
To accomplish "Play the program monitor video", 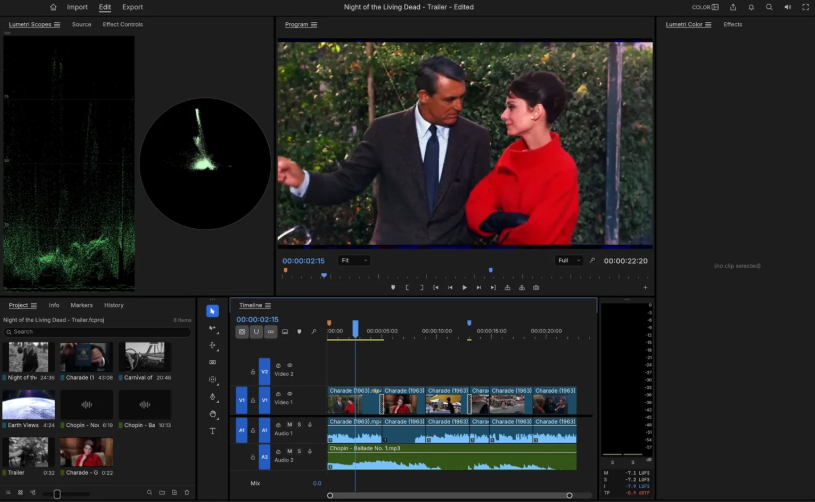I will 464,287.
